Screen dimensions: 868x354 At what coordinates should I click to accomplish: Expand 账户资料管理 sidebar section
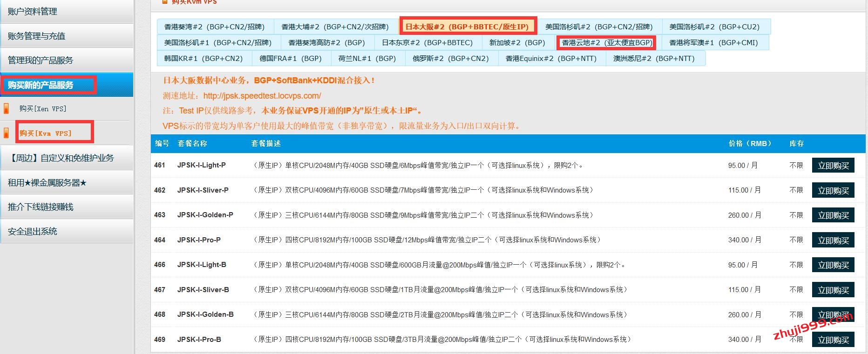33,12
